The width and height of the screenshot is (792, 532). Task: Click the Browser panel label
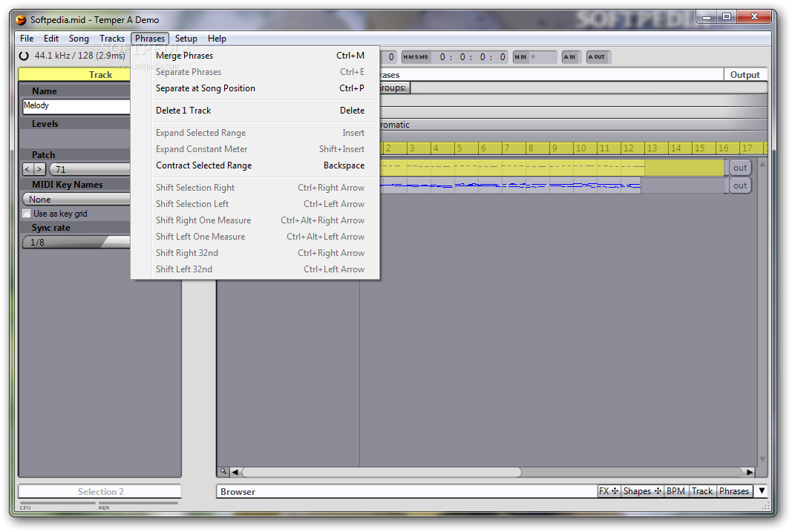click(238, 492)
